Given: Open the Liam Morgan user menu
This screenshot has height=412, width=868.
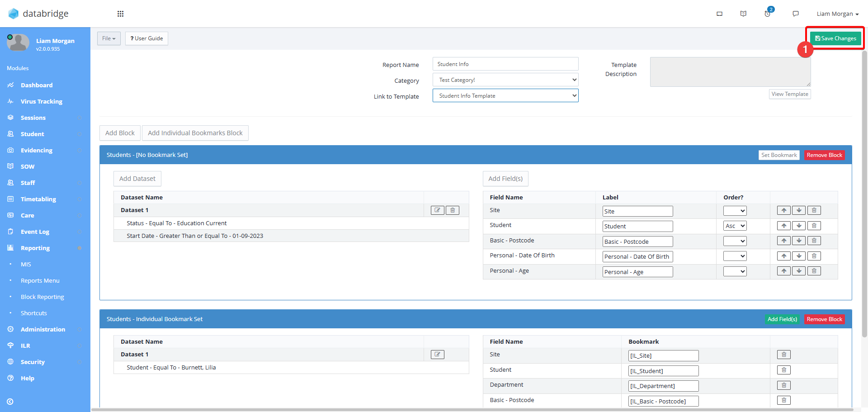Looking at the screenshot, I should click(838, 14).
